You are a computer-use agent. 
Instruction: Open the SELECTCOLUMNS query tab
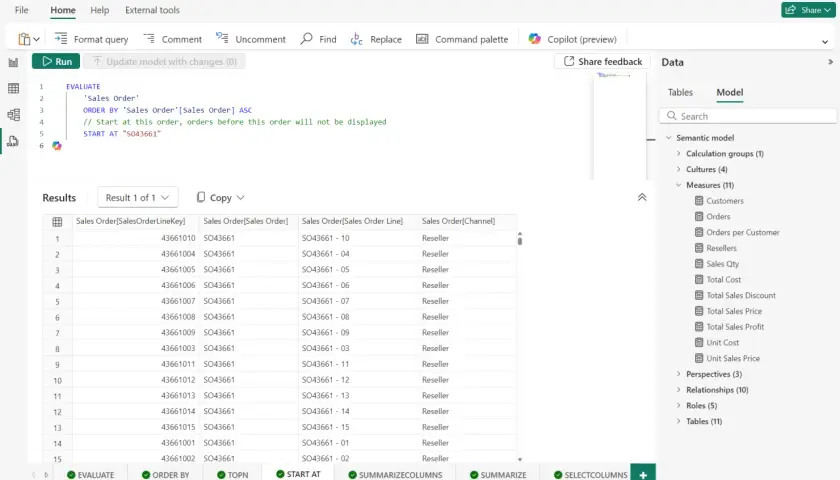pos(590,475)
